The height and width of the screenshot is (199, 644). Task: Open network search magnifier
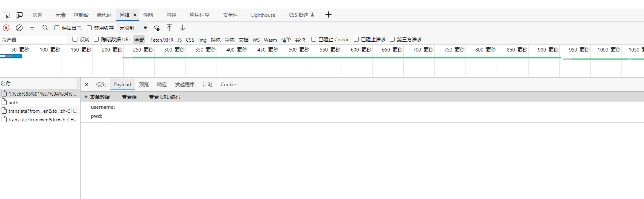(x=45, y=28)
